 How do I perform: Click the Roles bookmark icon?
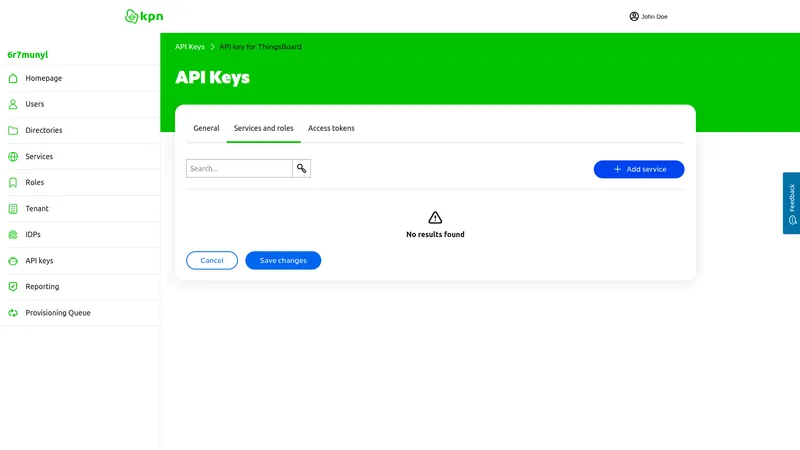point(13,182)
